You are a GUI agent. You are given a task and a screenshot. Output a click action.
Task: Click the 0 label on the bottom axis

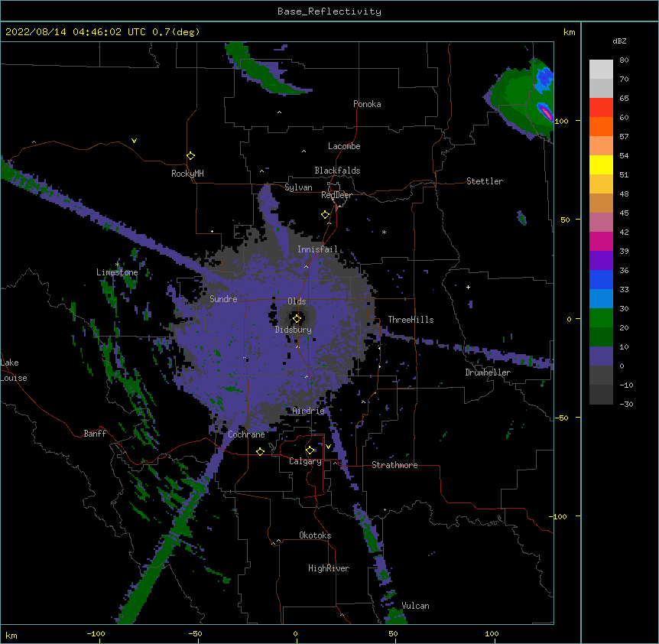(295, 633)
